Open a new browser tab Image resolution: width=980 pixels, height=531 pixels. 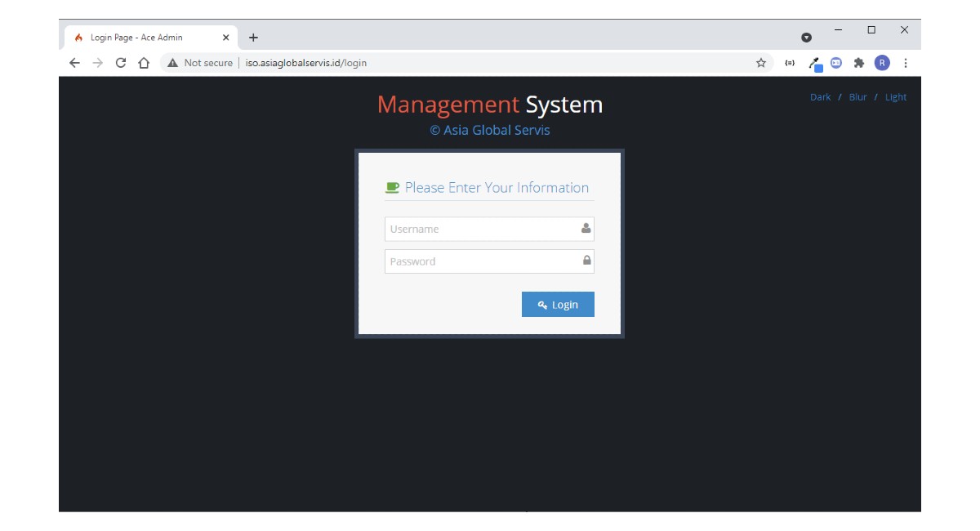point(253,38)
